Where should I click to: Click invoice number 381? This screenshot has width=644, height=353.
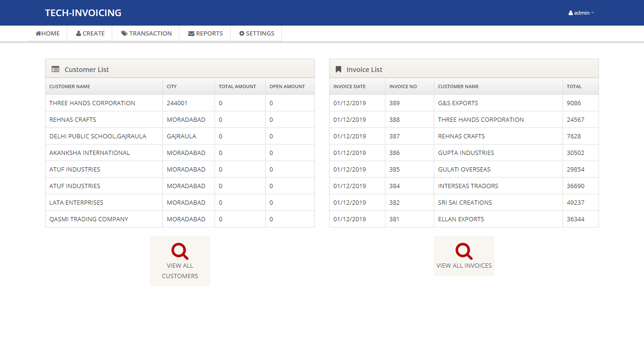click(x=394, y=219)
